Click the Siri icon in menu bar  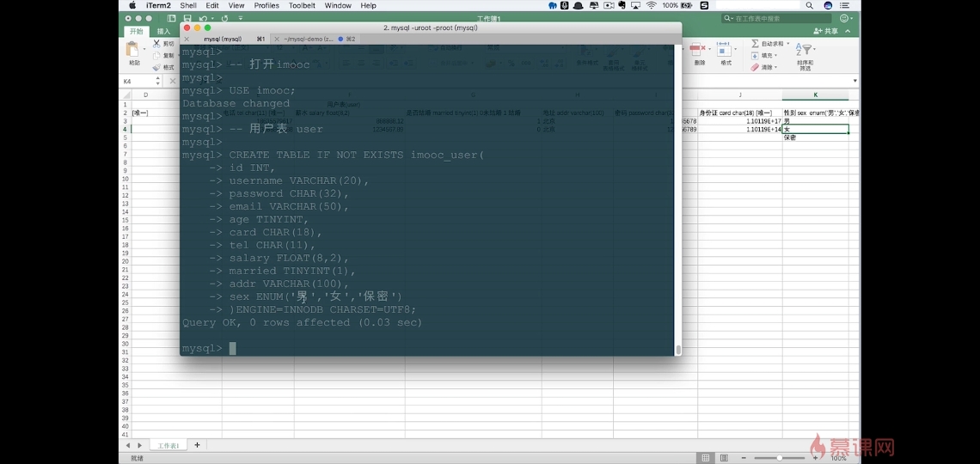828,5
